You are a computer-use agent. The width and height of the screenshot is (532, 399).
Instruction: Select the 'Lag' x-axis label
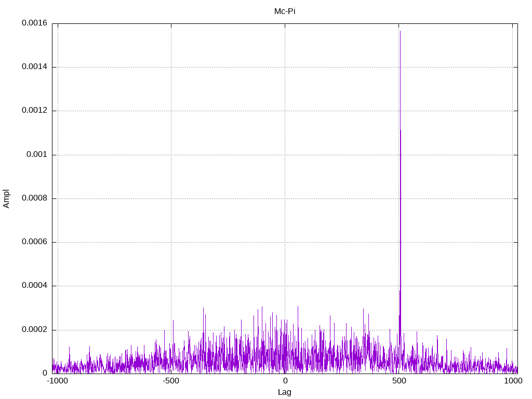tap(284, 392)
